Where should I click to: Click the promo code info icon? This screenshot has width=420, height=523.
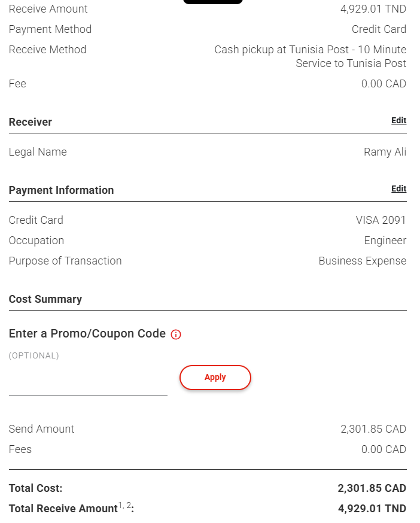176,335
